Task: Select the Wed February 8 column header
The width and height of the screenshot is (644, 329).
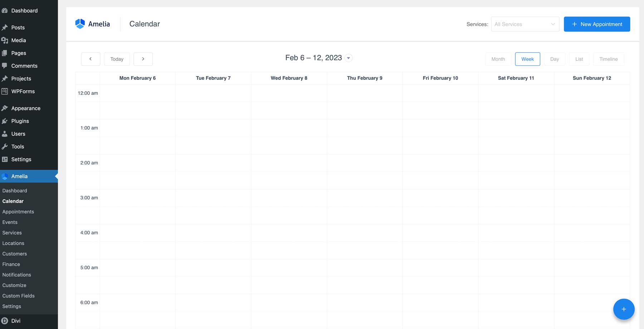Action: pyautogui.click(x=289, y=78)
